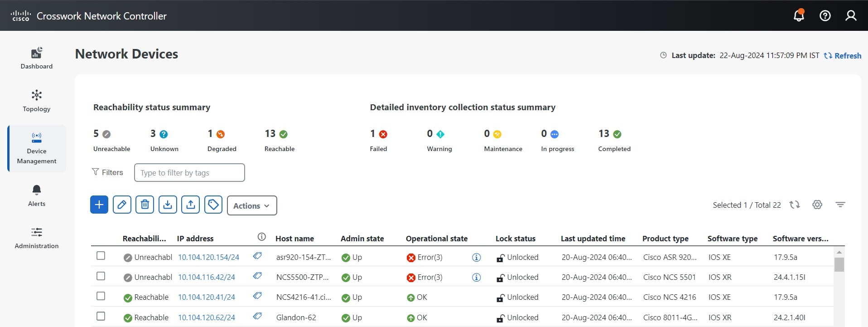Click the tag icon for NCS4216-41 row
The height and width of the screenshot is (327, 868).
[257, 296]
